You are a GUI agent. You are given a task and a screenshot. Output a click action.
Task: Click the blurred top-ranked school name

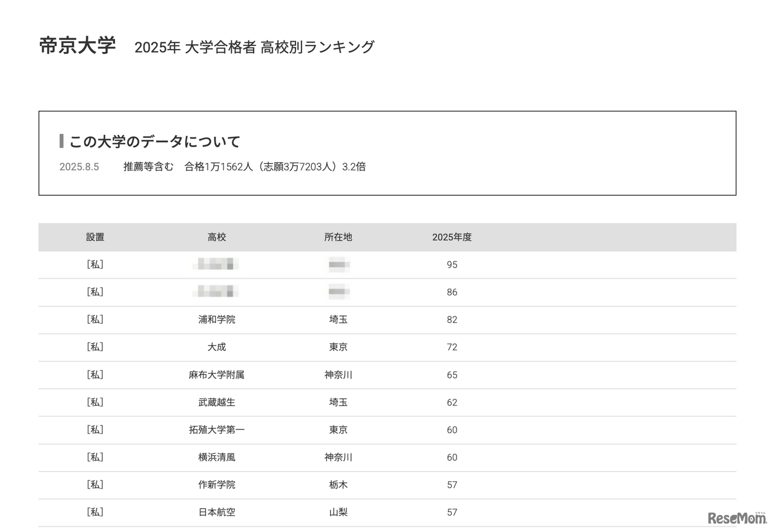point(217,264)
